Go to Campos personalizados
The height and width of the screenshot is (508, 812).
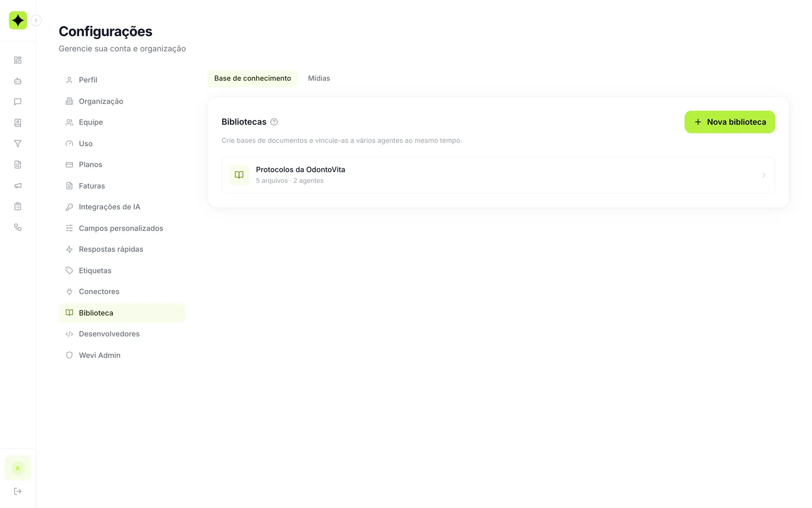pos(122,228)
